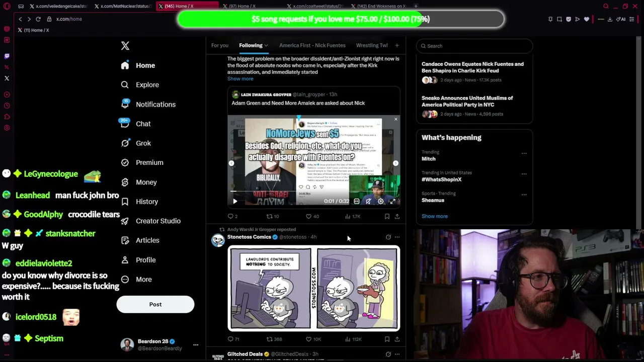
Task: Open the Stonetoss Comics profile name
Action: pos(249,237)
